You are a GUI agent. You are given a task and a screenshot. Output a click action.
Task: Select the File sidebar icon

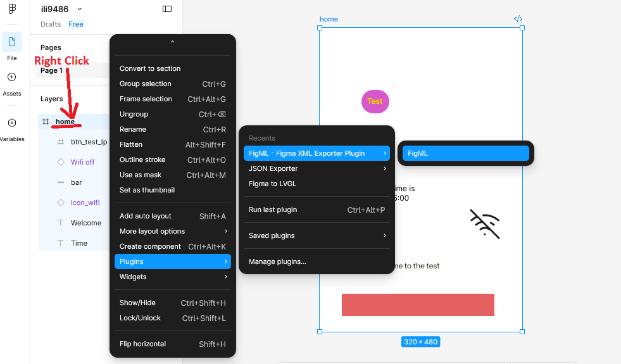[x=12, y=42]
